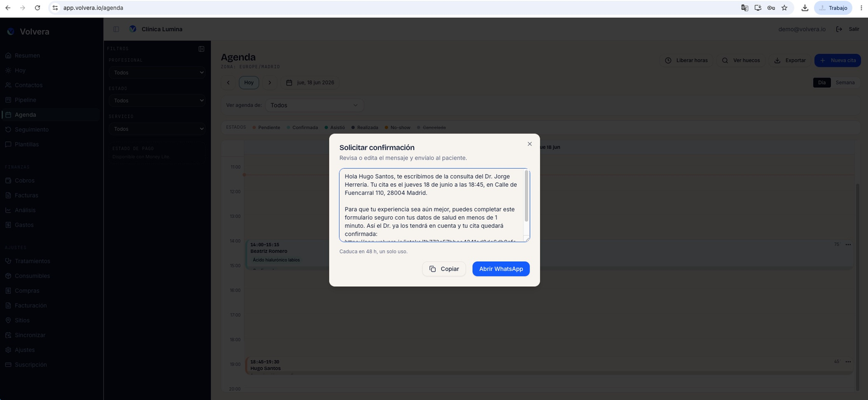The height and width of the screenshot is (400, 868).
Task: Click the Salir logout button
Action: [x=848, y=29]
